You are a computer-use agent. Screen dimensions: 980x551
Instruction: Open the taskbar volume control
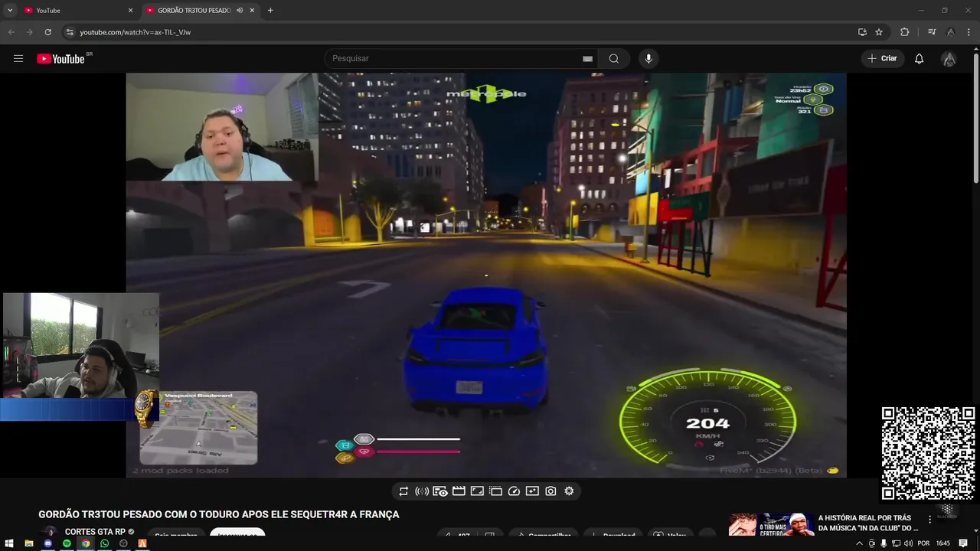pos(909,543)
